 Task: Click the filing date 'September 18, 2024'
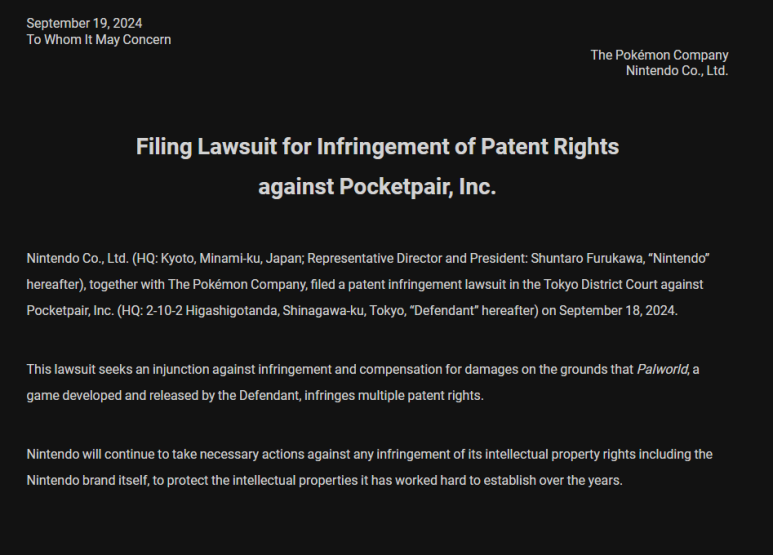[x=617, y=311]
